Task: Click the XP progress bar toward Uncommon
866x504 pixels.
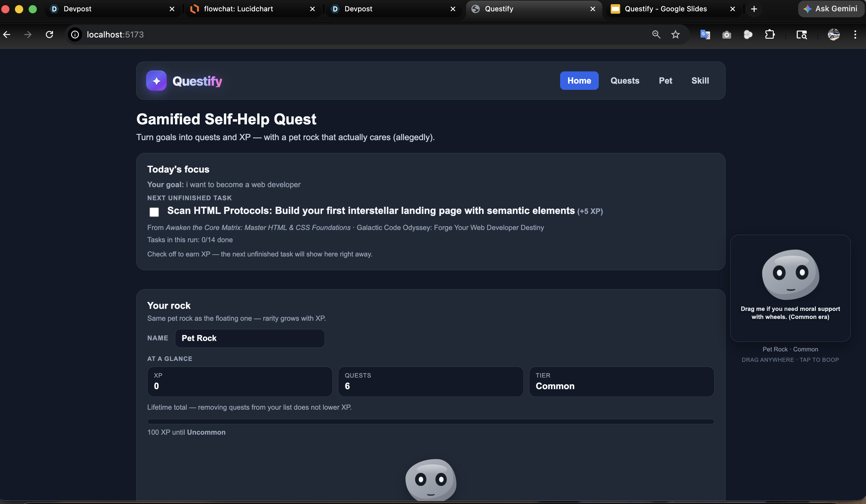Action: pos(430,422)
